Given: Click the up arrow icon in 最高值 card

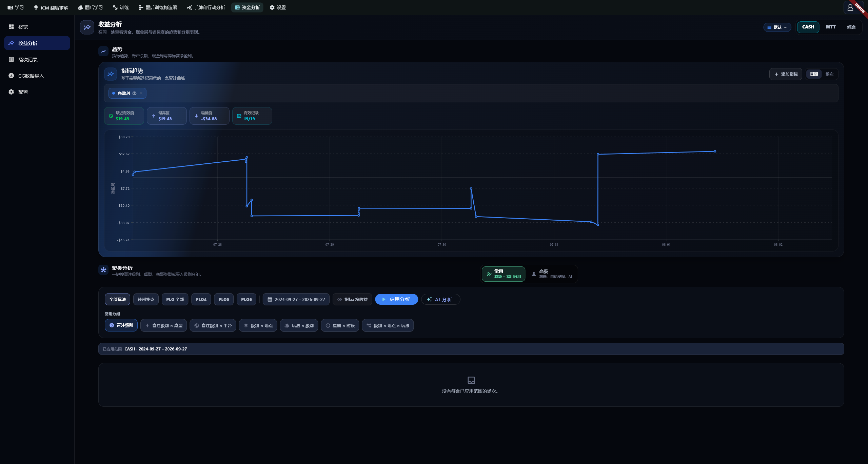Looking at the screenshot, I should click(x=154, y=116).
